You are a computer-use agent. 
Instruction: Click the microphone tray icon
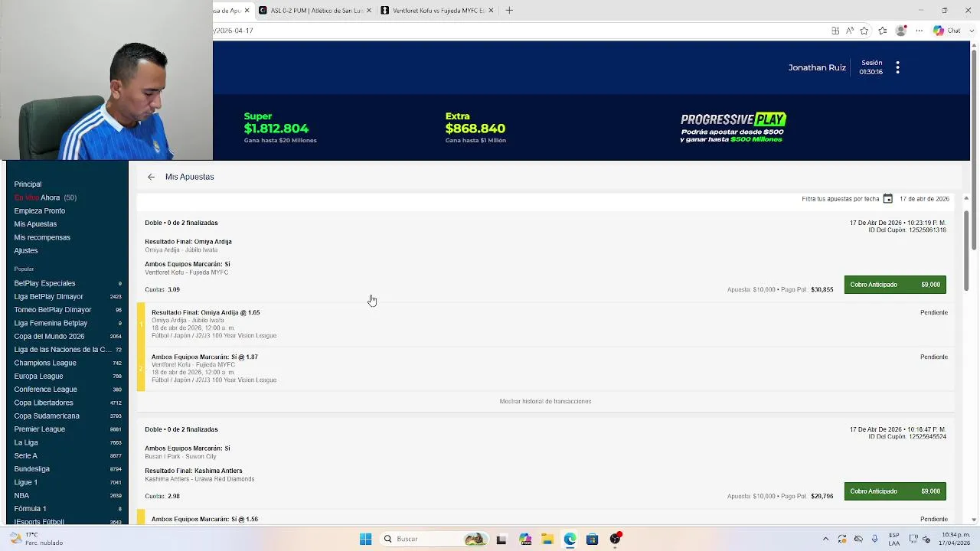[874, 539]
